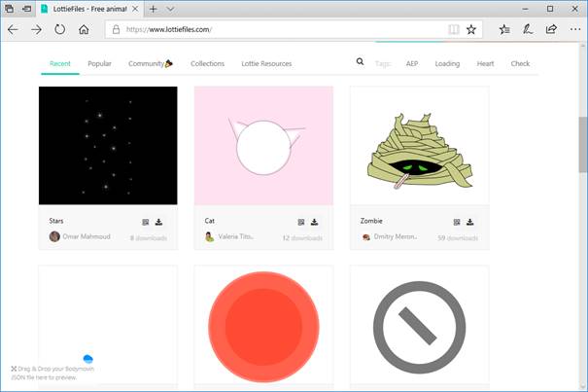Open the Cat animation thumbnail
This screenshot has height=392, width=588.
[263, 145]
